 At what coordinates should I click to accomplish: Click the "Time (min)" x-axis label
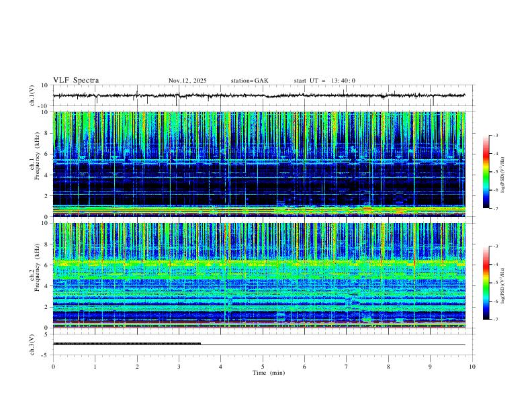point(269,373)
